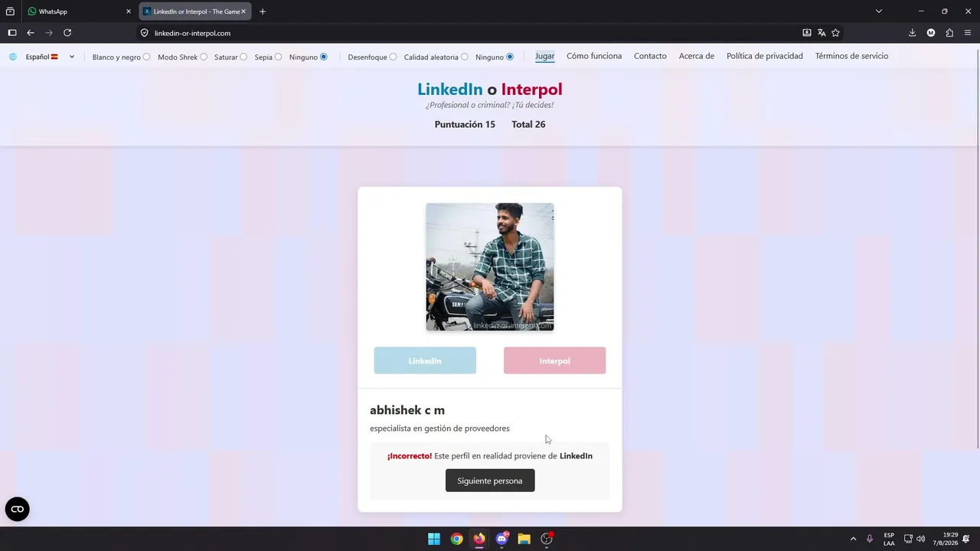Toggle the sidebar icon beside Back
Screen dimensions: 980x551
tap(11, 33)
